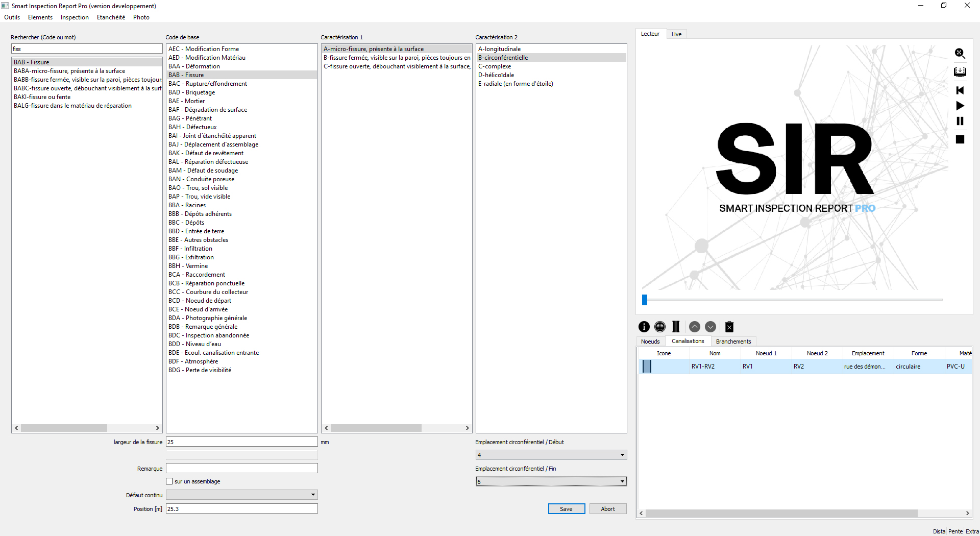Select 'A-micro-fissure, présente à la surface' characterisation
Screen dimensions: 980x536
pos(397,49)
